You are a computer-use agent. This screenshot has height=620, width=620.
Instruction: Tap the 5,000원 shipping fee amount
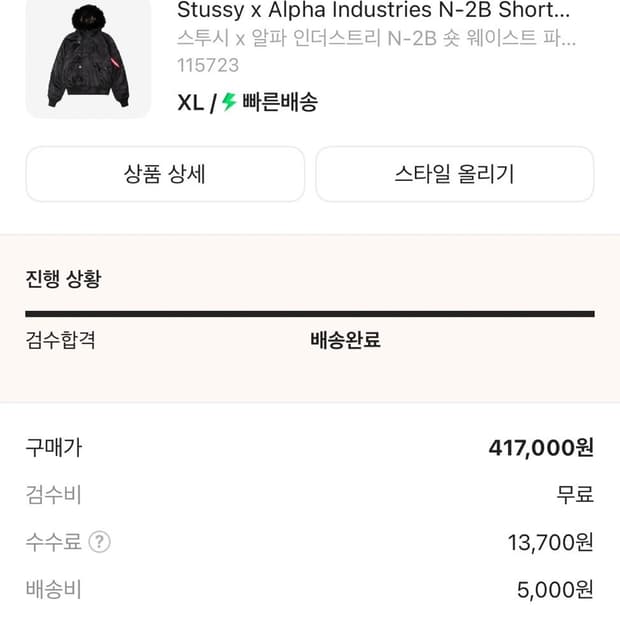(555, 590)
